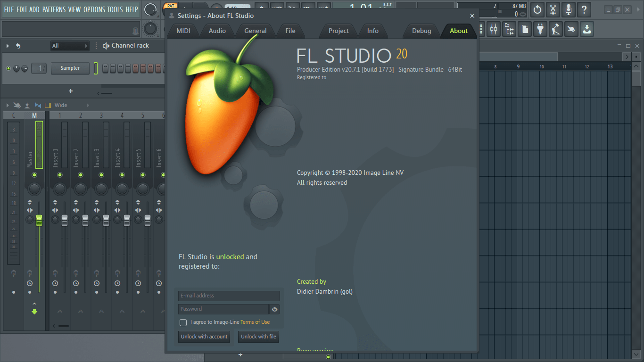Select the Sampler channel green selector
The height and width of the screenshot is (362, 644).
(x=96, y=68)
